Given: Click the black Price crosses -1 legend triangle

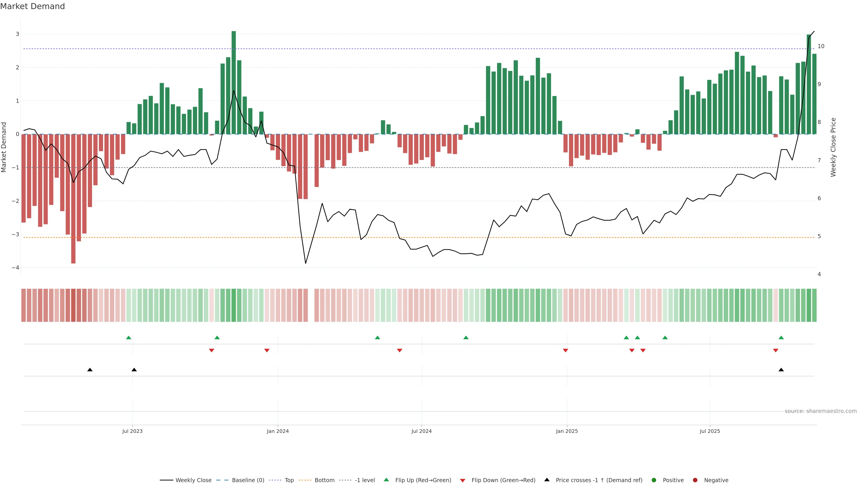Looking at the screenshot, I should coord(547,480).
